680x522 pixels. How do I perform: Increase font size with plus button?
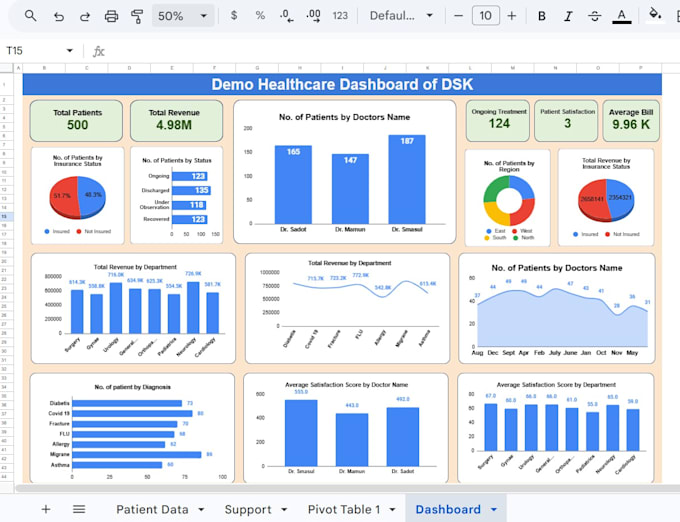[x=512, y=16]
